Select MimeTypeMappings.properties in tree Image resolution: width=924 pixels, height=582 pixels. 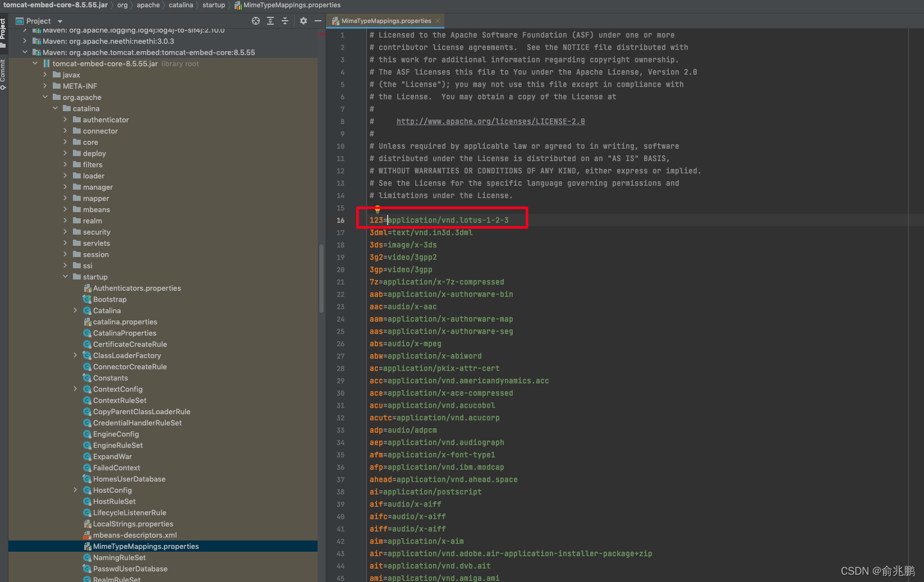pyautogui.click(x=146, y=546)
